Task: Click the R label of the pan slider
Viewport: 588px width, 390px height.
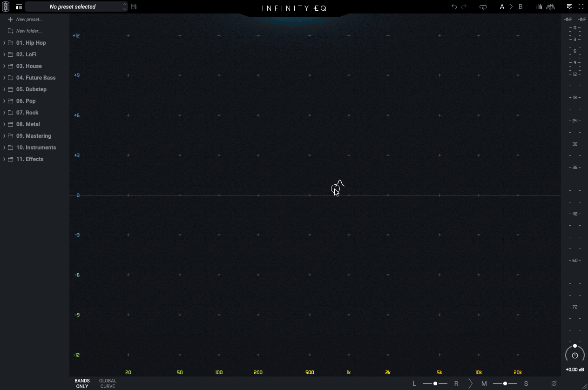Action: [456, 383]
